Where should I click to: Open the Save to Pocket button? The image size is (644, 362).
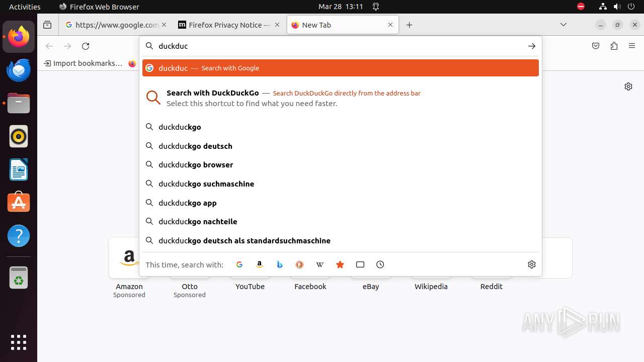(596, 46)
